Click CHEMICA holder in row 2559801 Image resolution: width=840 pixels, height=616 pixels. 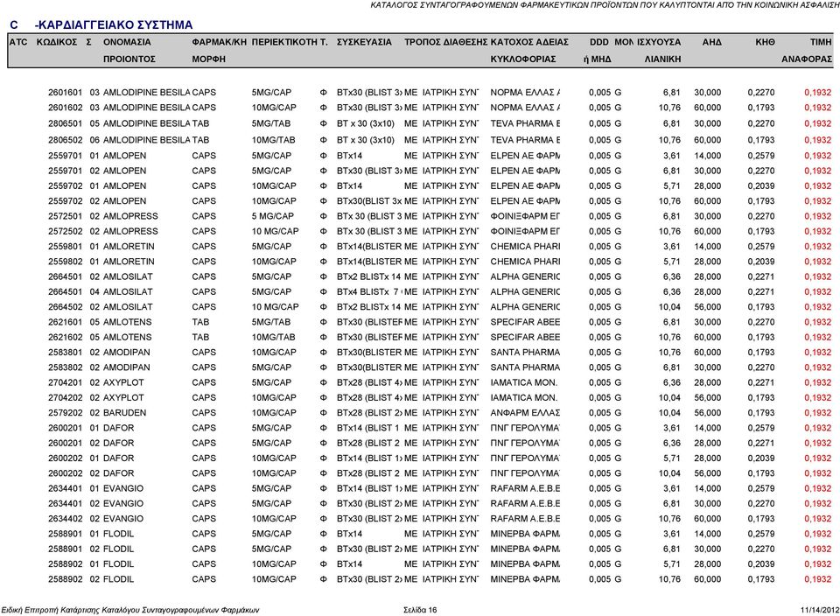click(525, 247)
